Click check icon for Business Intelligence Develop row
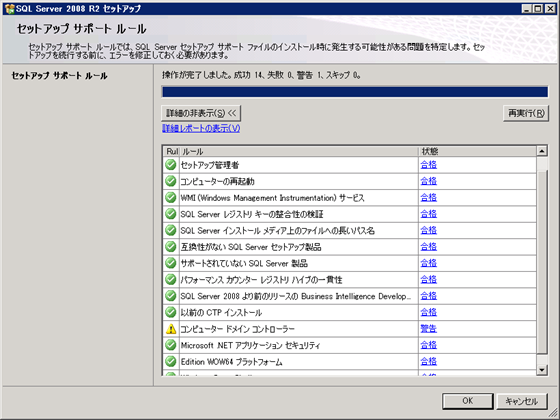Image resolution: width=560 pixels, height=420 pixels. coord(171,296)
